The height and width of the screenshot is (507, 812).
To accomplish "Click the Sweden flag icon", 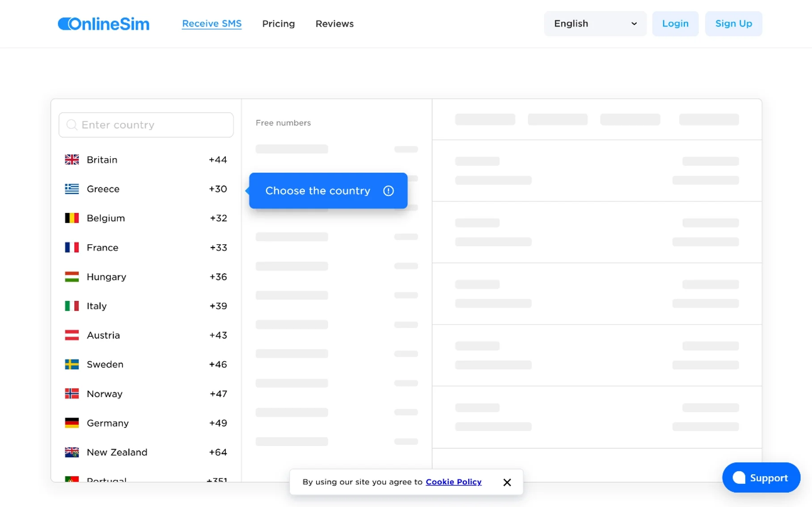I will [72, 364].
